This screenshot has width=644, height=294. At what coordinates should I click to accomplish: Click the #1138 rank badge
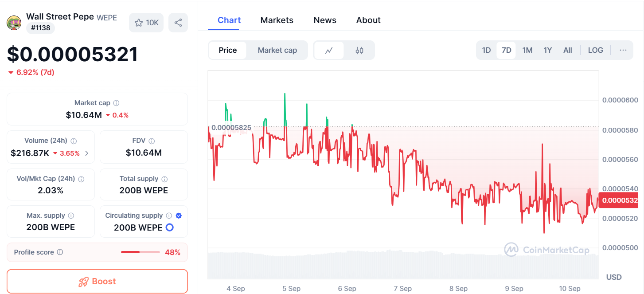pyautogui.click(x=40, y=28)
